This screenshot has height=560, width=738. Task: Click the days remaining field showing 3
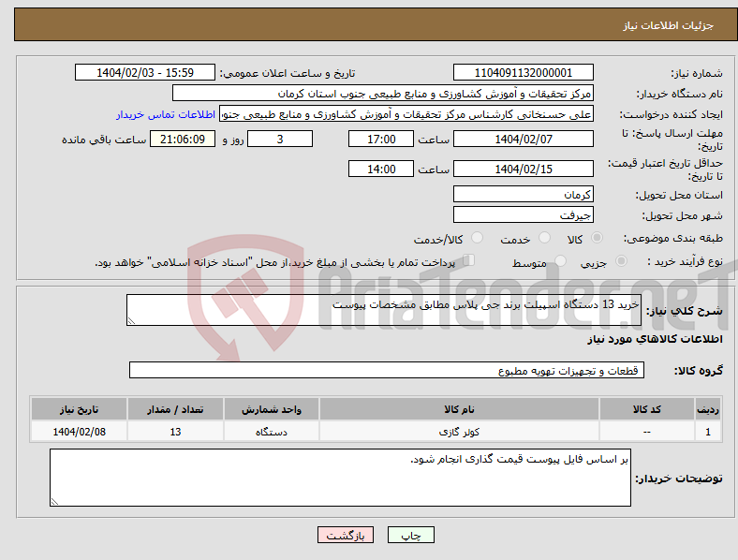(280, 139)
